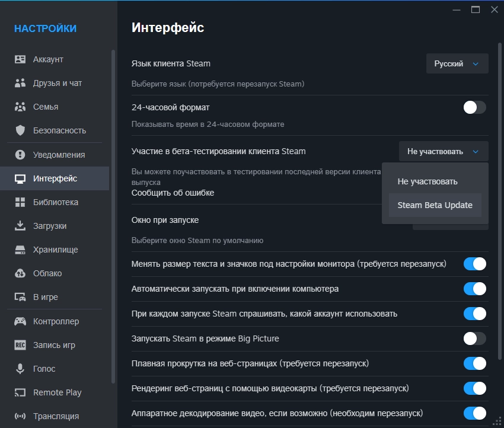Turn off smooth scrolling on web pages
Screen dimensions: 504x428
(474, 363)
